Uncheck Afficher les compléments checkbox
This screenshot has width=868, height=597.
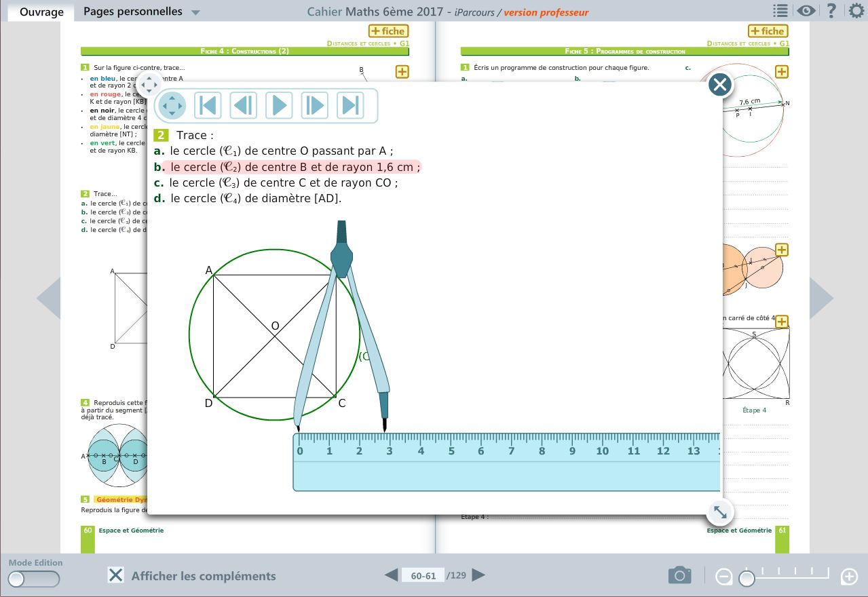coord(116,576)
